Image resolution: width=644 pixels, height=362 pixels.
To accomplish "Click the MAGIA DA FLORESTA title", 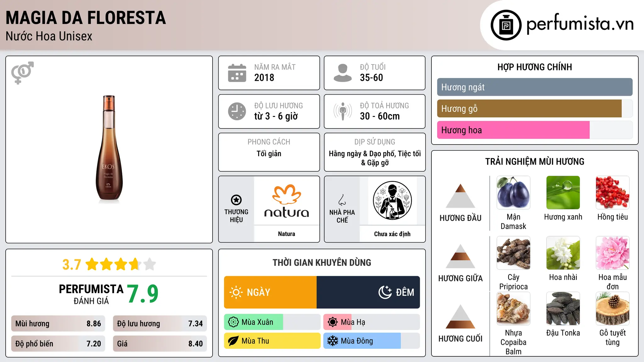I will (86, 18).
